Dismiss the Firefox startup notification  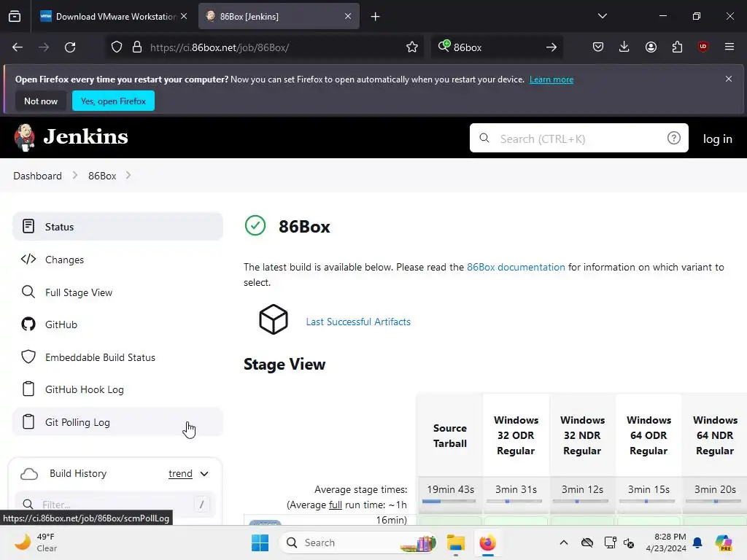click(729, 79)
